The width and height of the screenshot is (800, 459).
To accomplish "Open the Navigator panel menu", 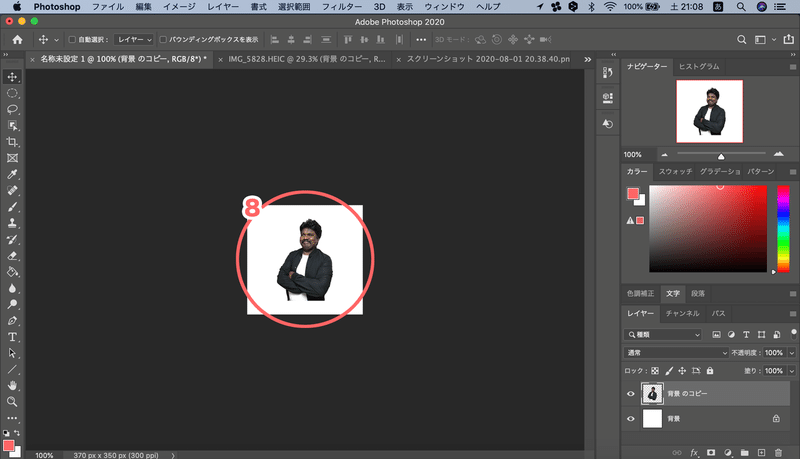I will 792,67.
